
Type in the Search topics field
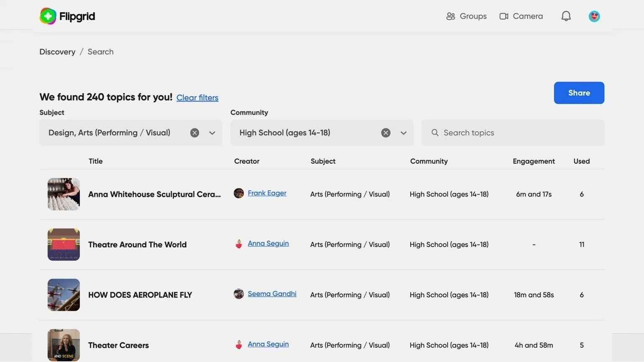[519, 133]
